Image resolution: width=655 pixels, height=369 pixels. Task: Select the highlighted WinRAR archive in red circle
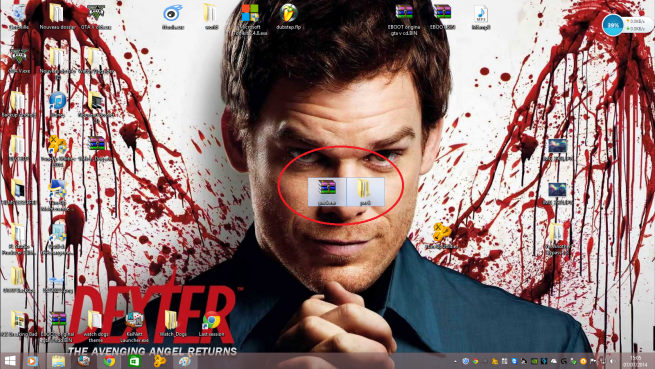(327, 192)
